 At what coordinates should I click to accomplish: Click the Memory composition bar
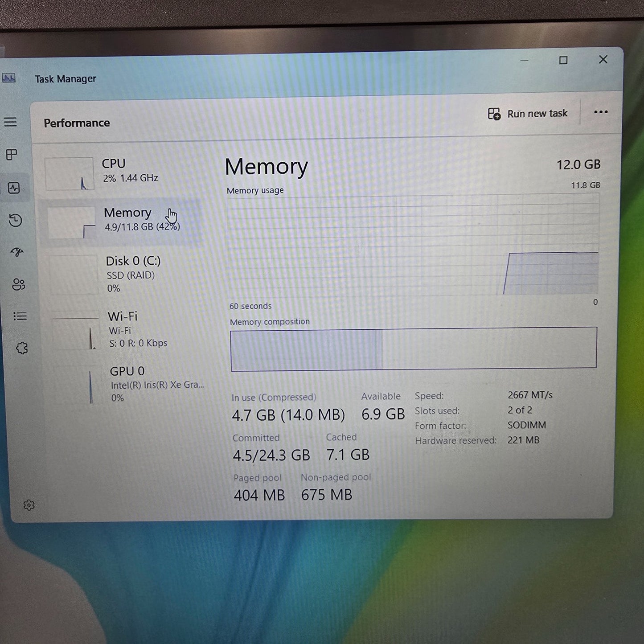(413, 349)
